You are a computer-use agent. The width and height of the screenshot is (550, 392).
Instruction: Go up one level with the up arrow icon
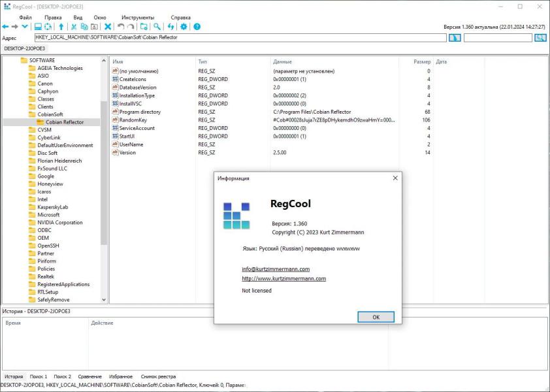pyautogui.click(x=61, y=27)
